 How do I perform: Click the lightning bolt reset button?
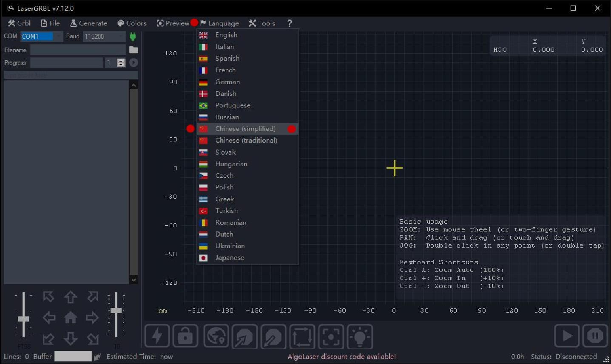157,336
